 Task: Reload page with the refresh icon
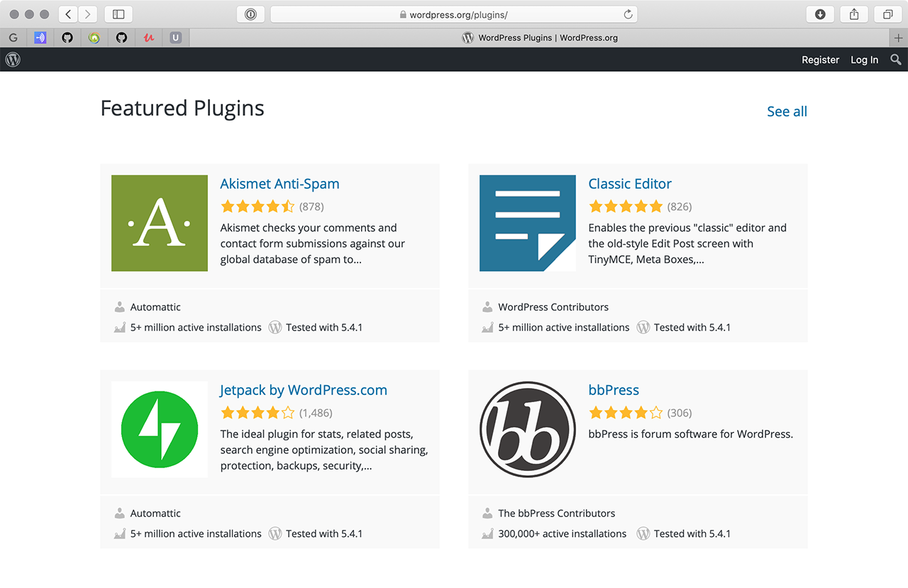pyautogui.click(x=628, y=14)
